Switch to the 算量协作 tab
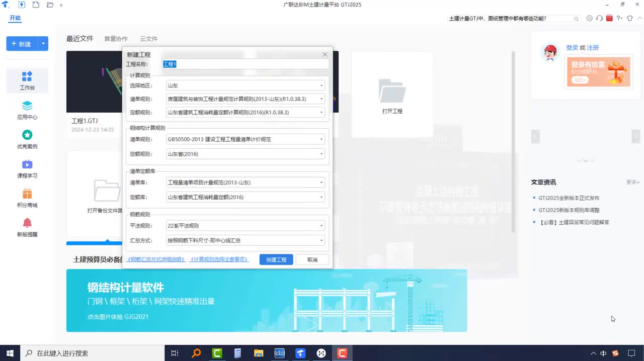The width and height of the screenshot is (644, 361). click(116, 39)
